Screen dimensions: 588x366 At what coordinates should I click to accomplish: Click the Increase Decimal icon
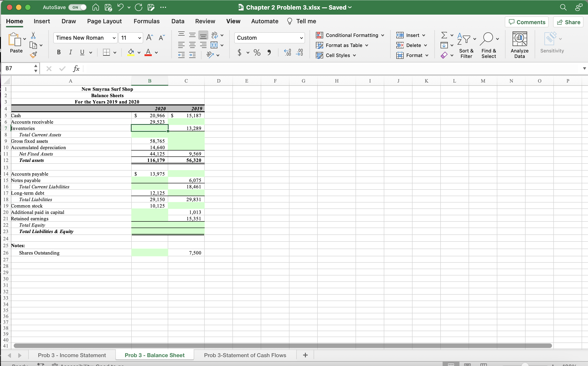pyautogui.click(x=287, y=52)
